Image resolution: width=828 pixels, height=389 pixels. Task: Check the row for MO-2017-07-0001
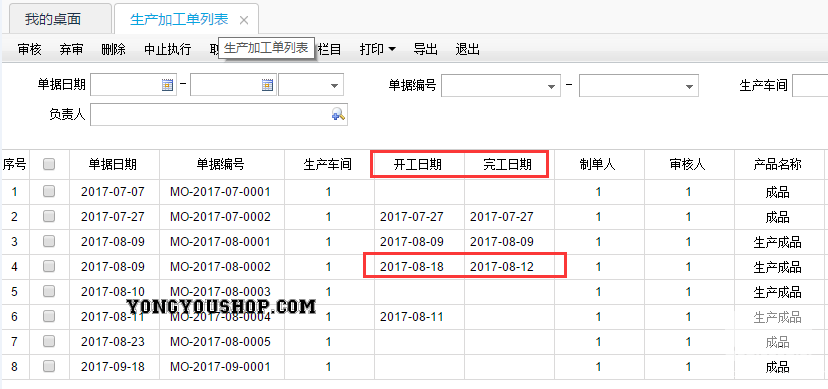click(49, 192)
